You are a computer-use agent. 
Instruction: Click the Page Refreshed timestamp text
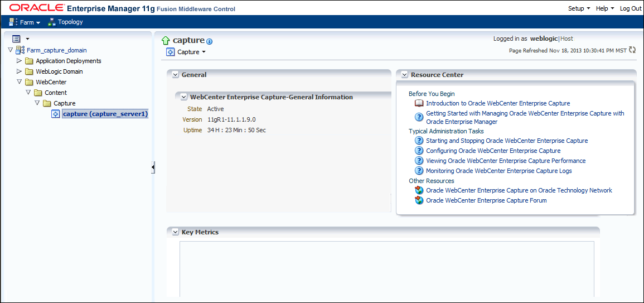(x=568, y=51)
